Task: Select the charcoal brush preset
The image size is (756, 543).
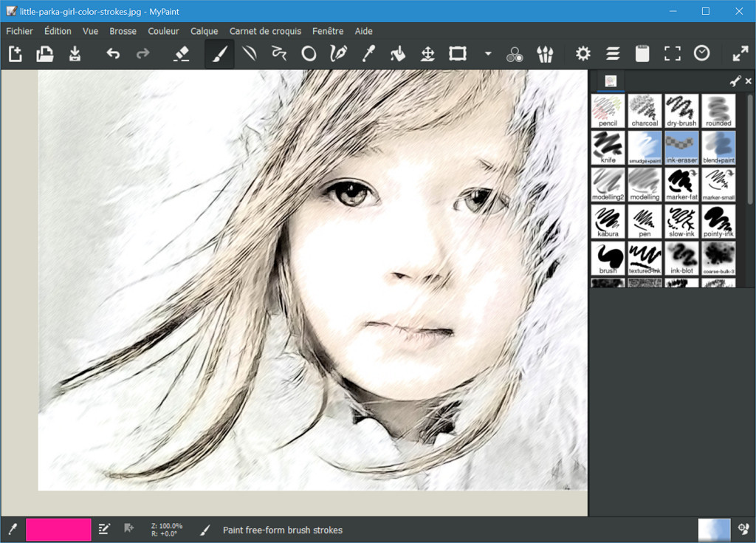Action: coord(645,111)
